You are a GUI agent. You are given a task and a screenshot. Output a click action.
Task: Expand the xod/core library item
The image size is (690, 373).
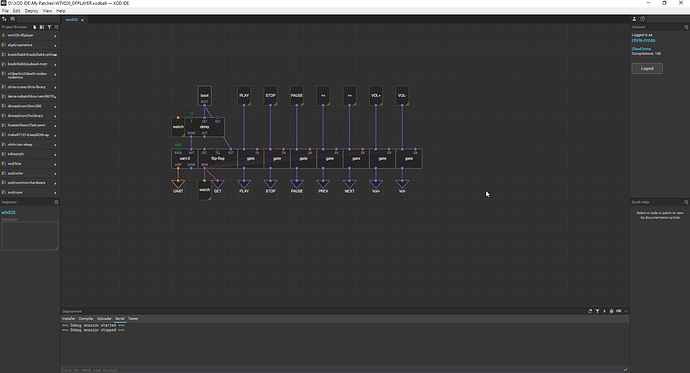coord(30,192)
